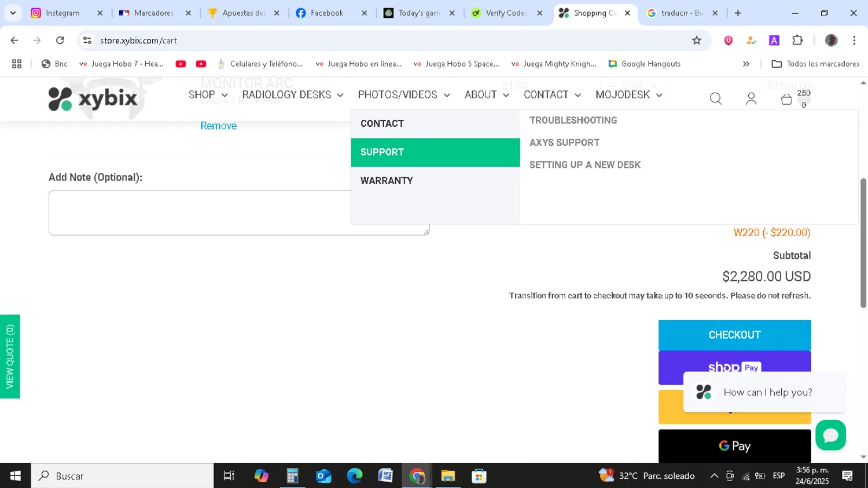Pay with Google Pay button
Screen dimensions: 868x488
point(734,446)
